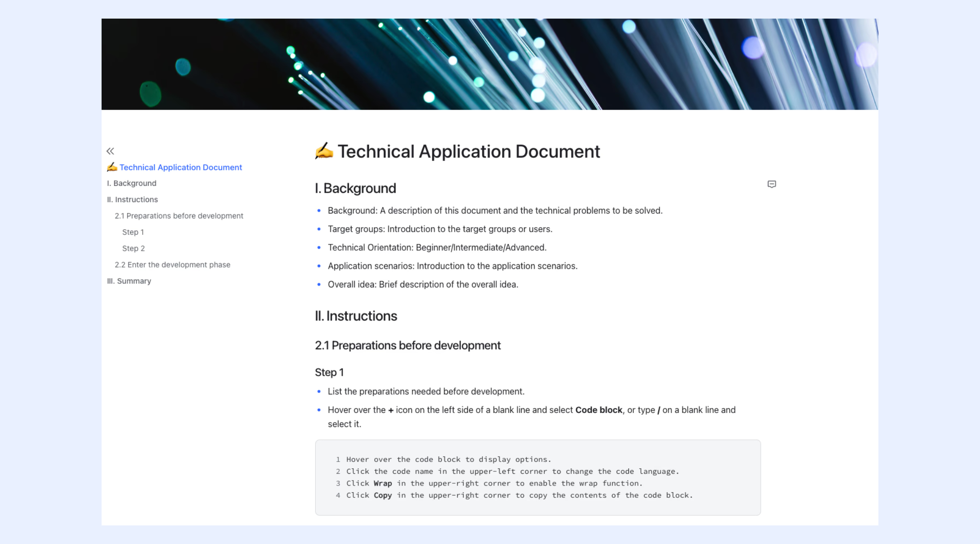Select Step 2 in the outline
The height and width of the screenshot is (544, 980).
tap(133, 248)
